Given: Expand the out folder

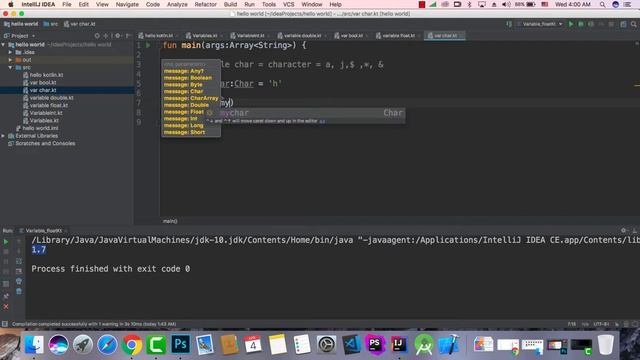Looking at the screenshot, I should coord(11,60).
